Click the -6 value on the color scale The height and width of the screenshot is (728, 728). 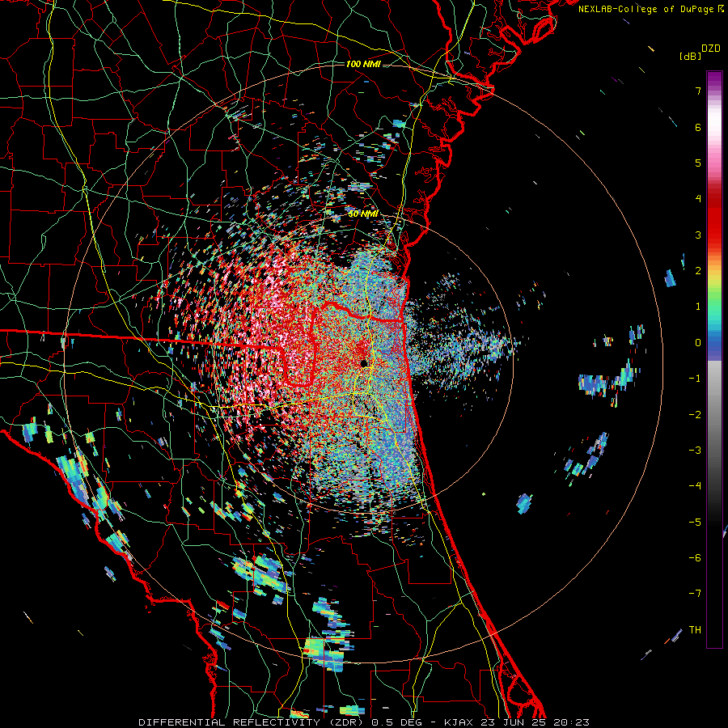(x=695, y=558)
